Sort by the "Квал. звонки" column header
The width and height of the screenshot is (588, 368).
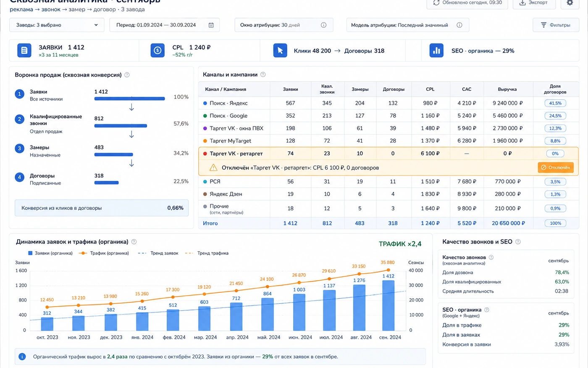[x=327, y=89]
